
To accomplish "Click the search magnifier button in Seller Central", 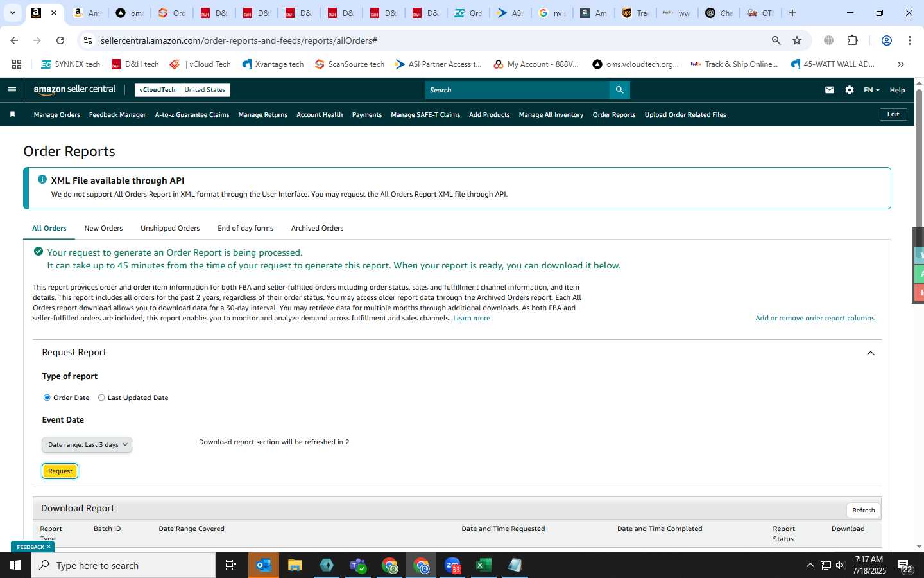I will [619, 90].
